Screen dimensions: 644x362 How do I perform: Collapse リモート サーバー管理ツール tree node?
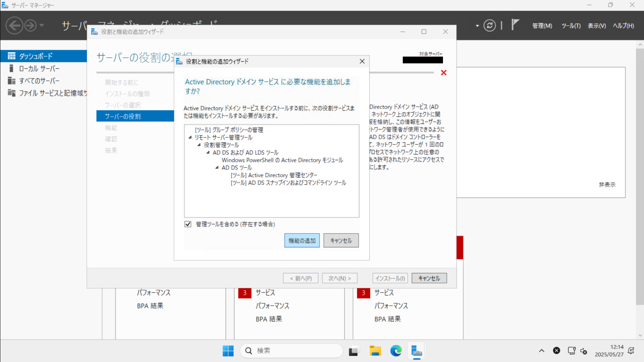[190, 137]
